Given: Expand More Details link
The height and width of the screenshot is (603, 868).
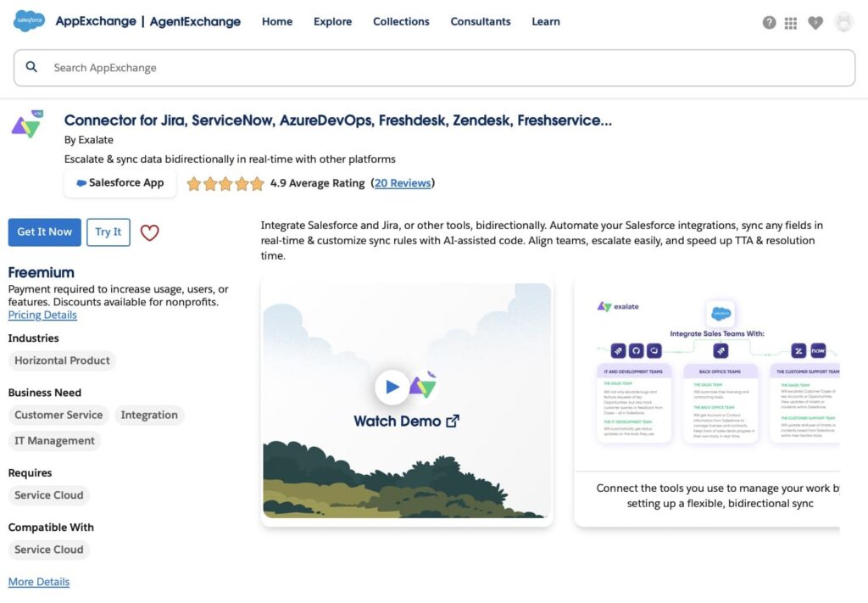Looking at the screenshot, I should point(39,582).
